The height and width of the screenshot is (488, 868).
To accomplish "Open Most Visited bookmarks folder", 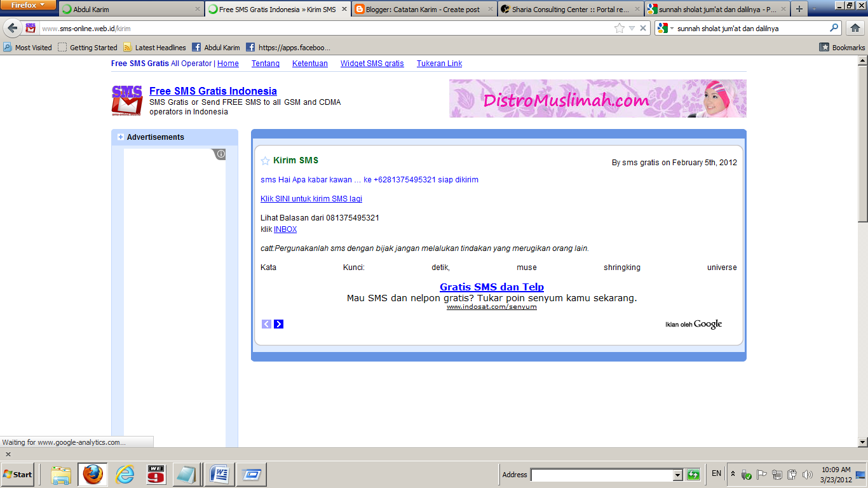I will click(27, 48).
